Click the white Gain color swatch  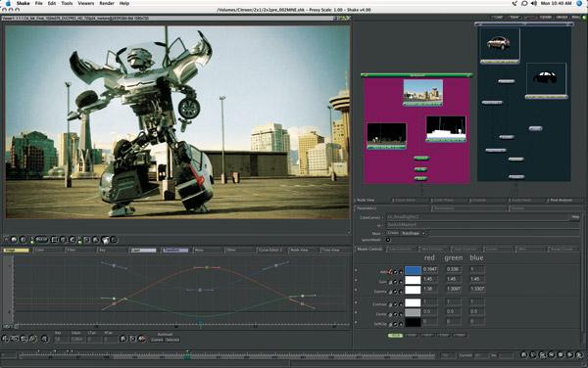click(413, 280)
